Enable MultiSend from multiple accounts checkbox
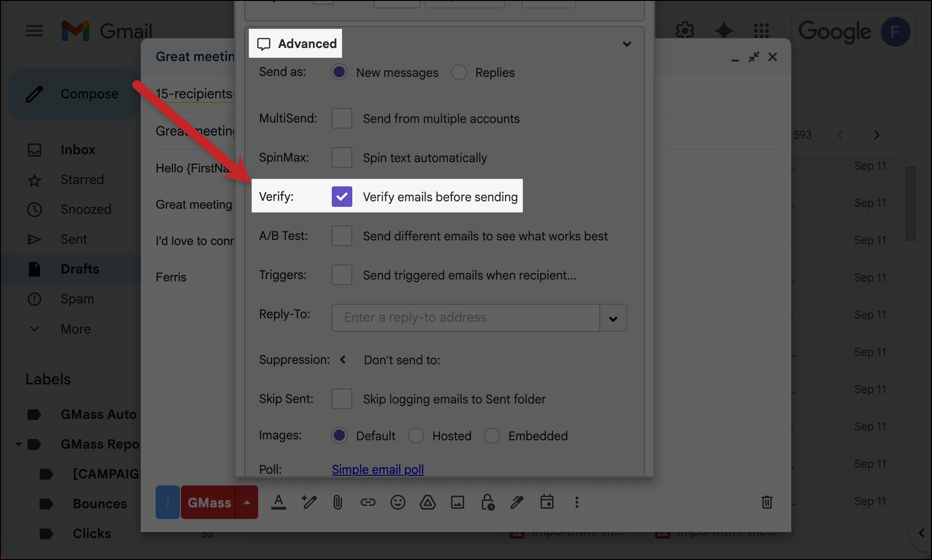 pos(342,118)
